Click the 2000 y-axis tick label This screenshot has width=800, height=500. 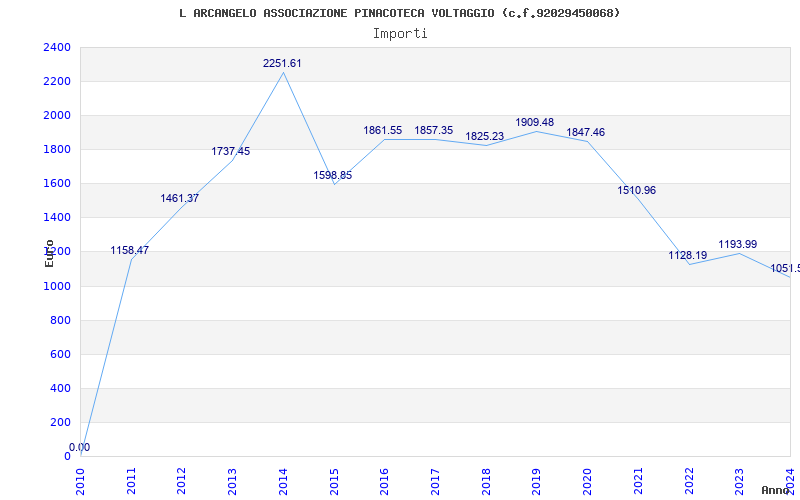click(57, 116)
